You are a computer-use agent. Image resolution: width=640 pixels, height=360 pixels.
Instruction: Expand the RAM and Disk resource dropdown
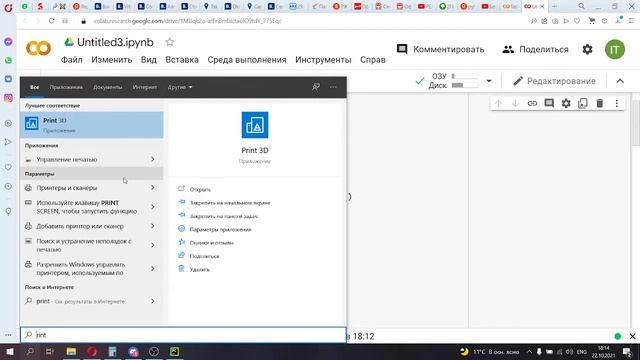pyautogui.click(x=489, y=81)
